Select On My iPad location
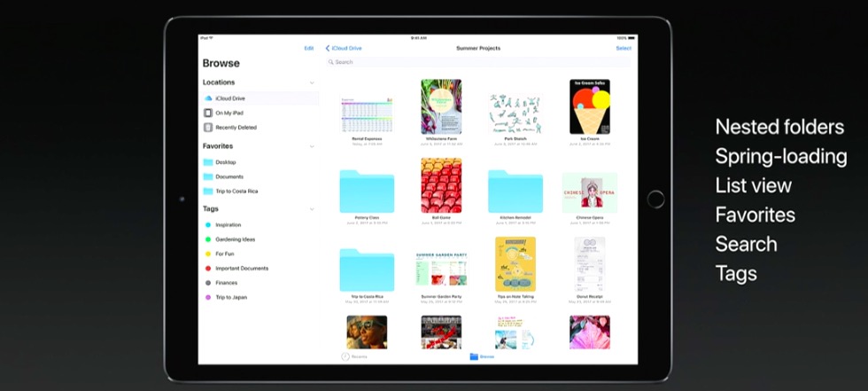 tap(229, 113)
